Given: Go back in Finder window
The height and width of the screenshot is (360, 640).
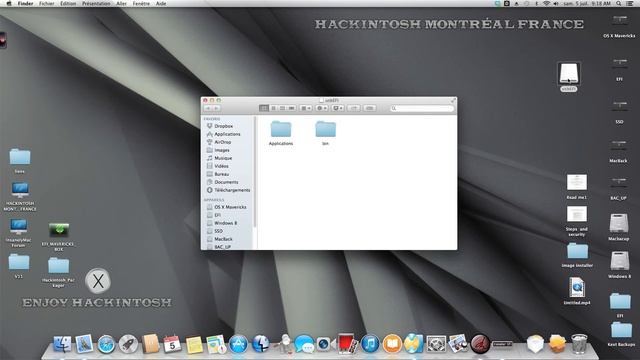Looking at the screenshot, I should pos(208,108).
